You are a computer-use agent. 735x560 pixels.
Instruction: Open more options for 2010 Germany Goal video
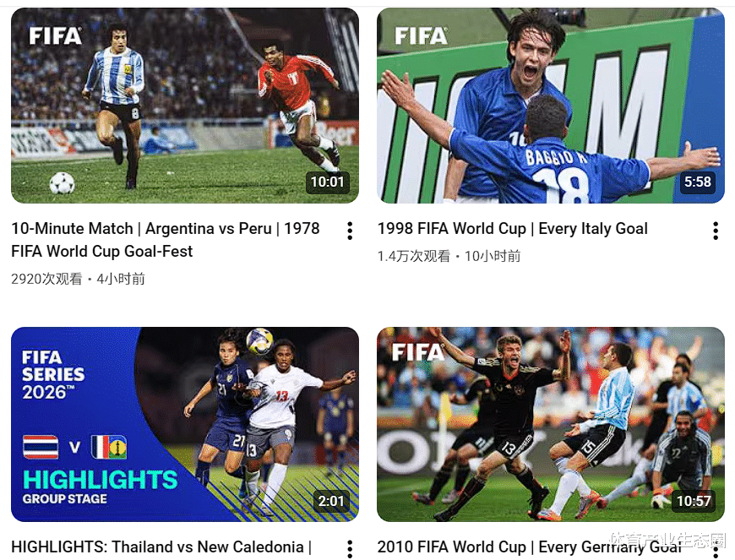[x=716, y=550]
